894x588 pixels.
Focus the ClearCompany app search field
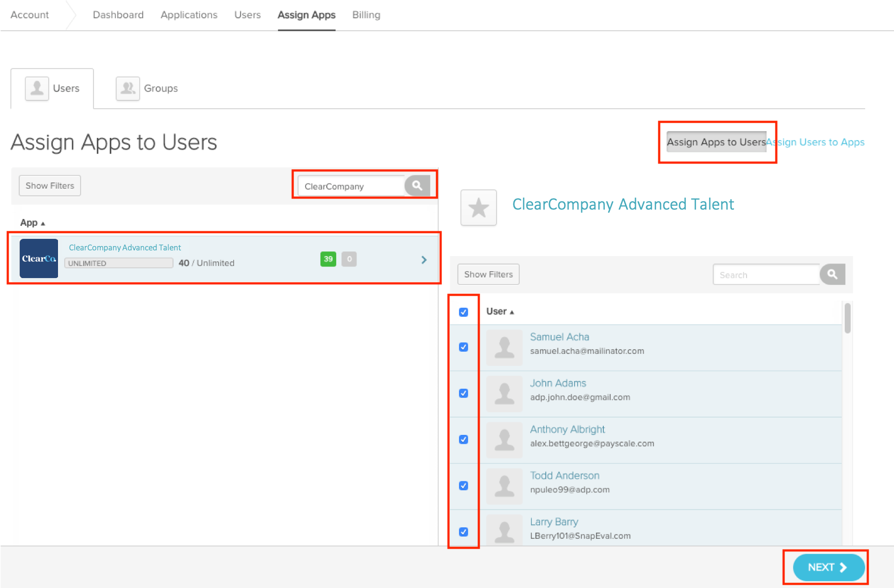coord(351,186)
